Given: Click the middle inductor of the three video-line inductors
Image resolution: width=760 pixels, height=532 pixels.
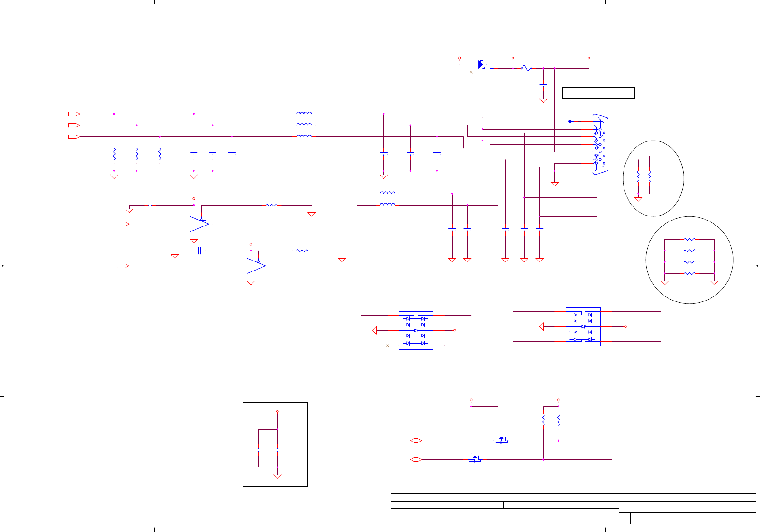Looking at the screenshot, I should (304, 125).
